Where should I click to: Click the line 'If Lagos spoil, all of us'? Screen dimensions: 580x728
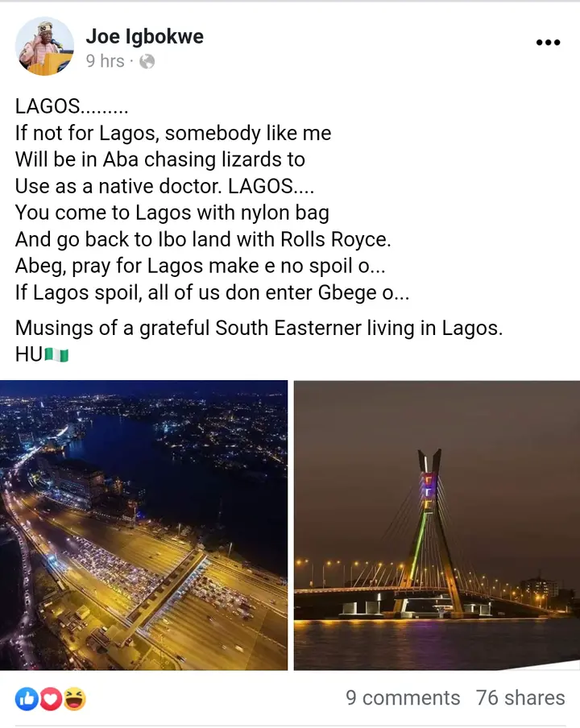[212, 292]
